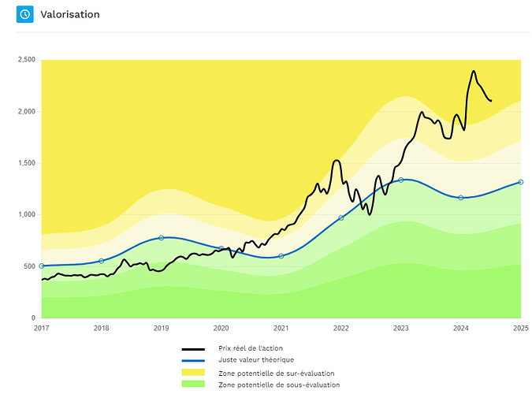Toggle 'Zone potentielle de sous-évaluation' legend entry

279,385
